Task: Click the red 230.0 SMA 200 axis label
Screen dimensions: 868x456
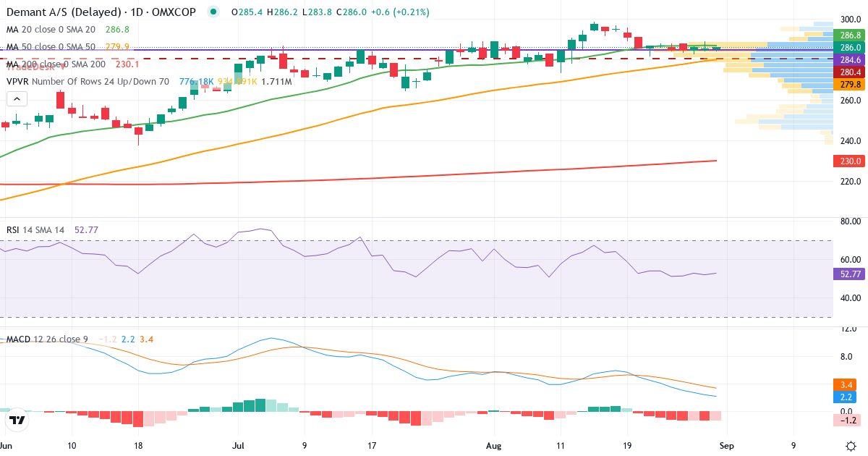Action: click(850, 161)
